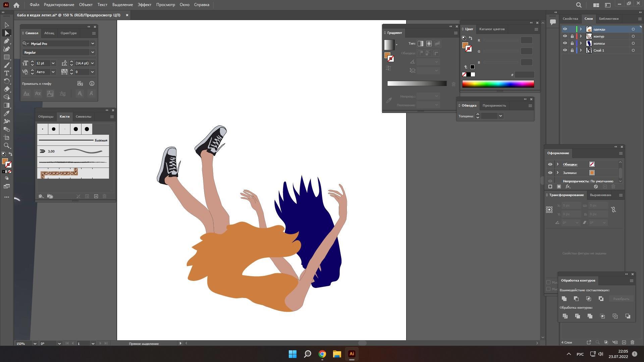Expand the контур layer

pyautogui.click(x=581, y=36)
